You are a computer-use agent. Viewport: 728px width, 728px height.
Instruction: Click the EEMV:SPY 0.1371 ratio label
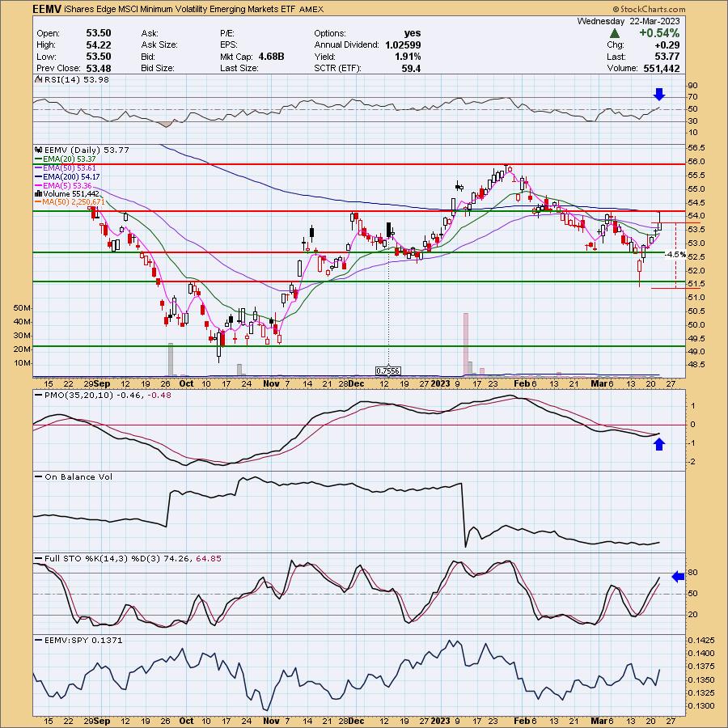click(79, 641)
